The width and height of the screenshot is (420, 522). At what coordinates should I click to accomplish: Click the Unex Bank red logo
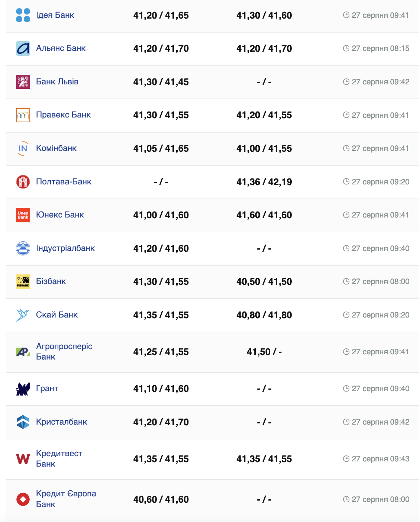click(23, 215)
